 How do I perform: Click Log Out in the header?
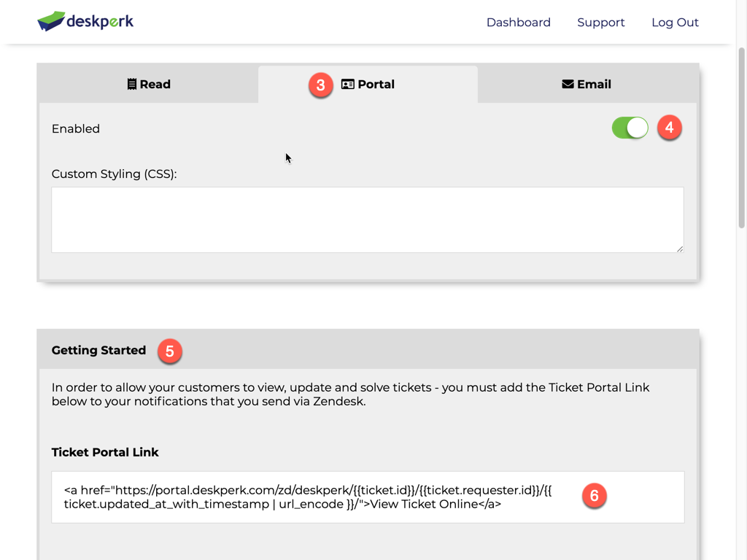coord(675,23)
